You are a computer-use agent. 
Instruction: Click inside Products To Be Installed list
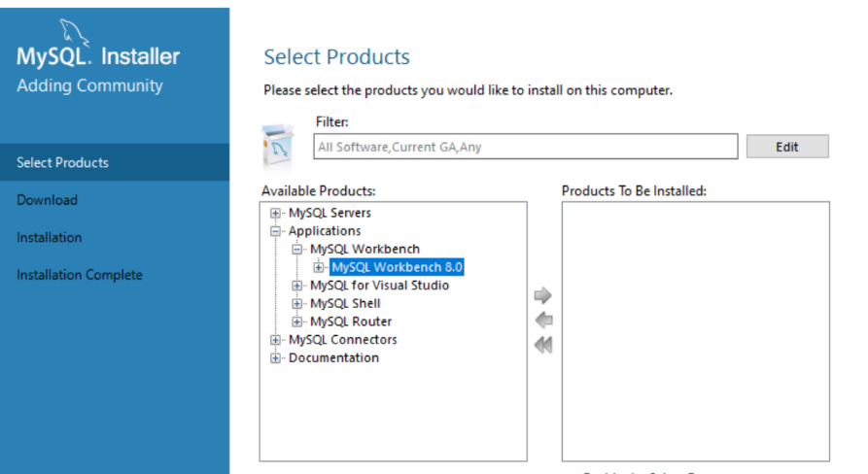696,331
